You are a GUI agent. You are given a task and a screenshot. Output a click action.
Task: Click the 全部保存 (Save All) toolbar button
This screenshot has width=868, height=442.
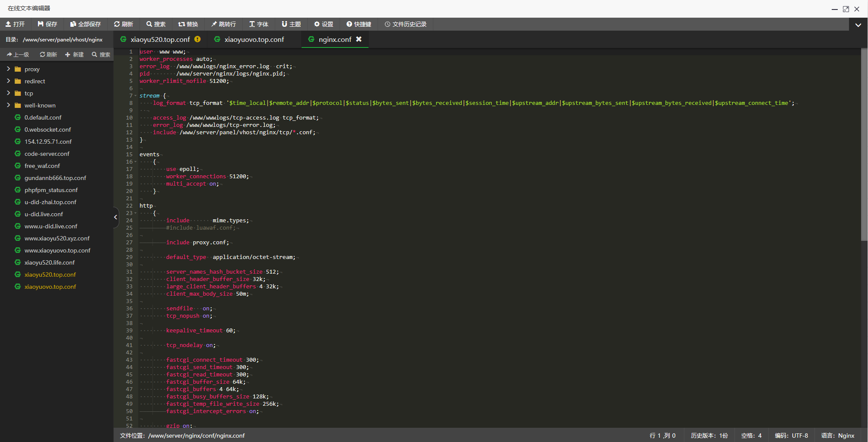(x=86, y=24)
